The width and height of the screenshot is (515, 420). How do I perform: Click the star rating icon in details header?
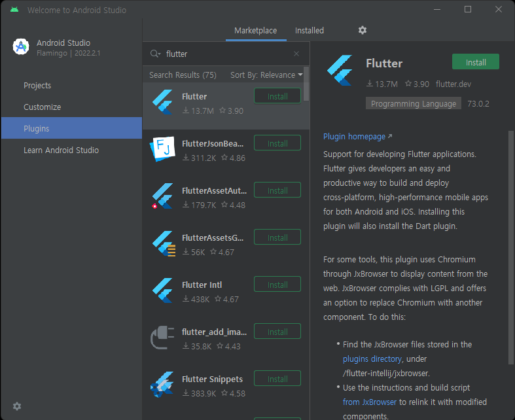coord(408,84)
